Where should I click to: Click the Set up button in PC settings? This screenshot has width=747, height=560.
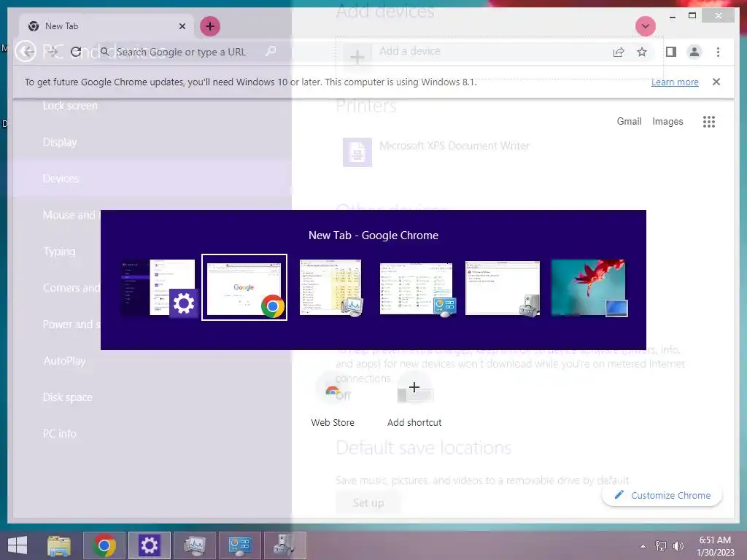(368, 503)
